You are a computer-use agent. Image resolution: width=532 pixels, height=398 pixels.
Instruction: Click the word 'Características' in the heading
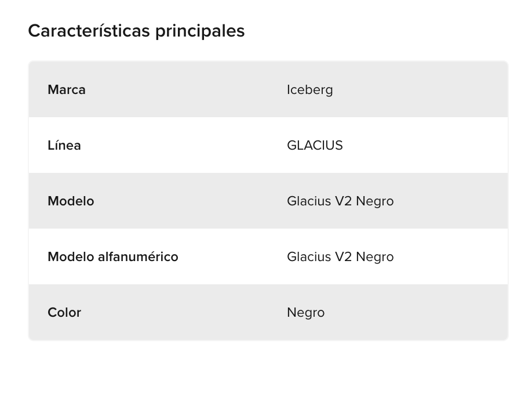pos(89,31)
